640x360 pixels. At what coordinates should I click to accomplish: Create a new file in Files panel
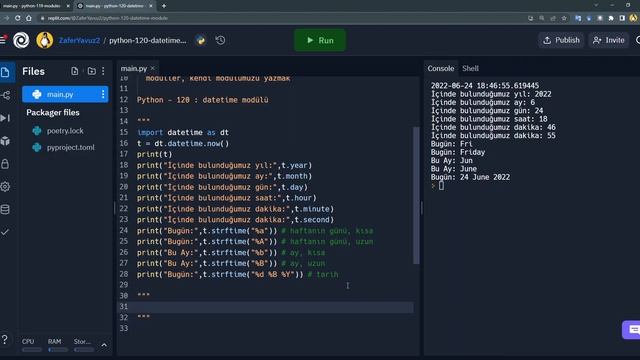tap(75, 71)
